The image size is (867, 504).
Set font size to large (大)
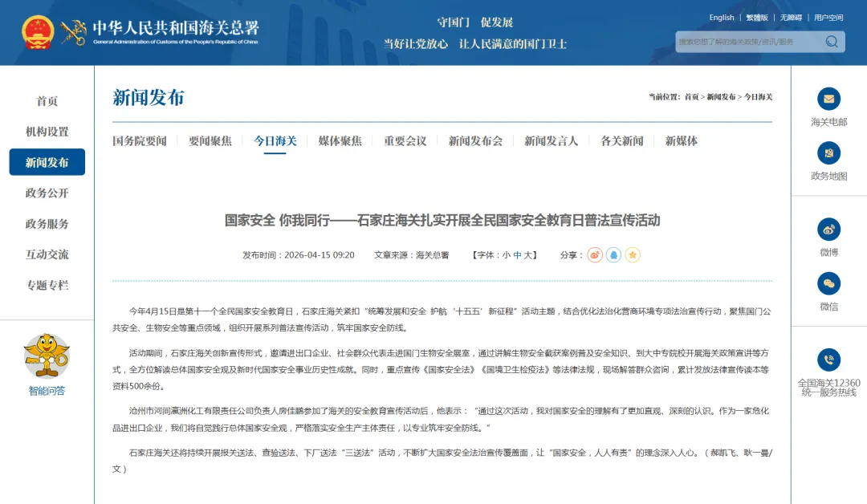[x=528, y=255]
